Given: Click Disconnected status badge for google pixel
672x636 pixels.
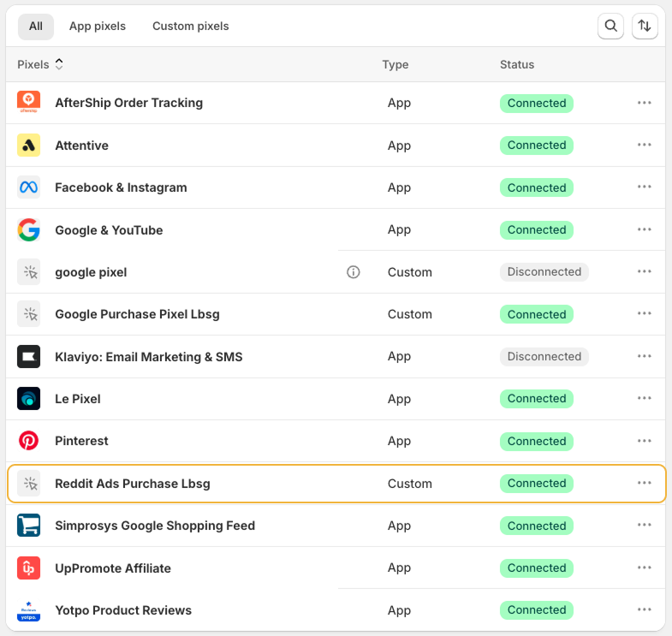Looking at the screenshot, I should (x=544, y=271).
